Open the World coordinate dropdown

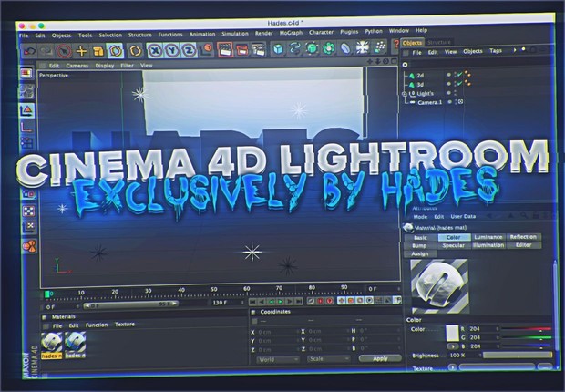click(x=278, y=359)
